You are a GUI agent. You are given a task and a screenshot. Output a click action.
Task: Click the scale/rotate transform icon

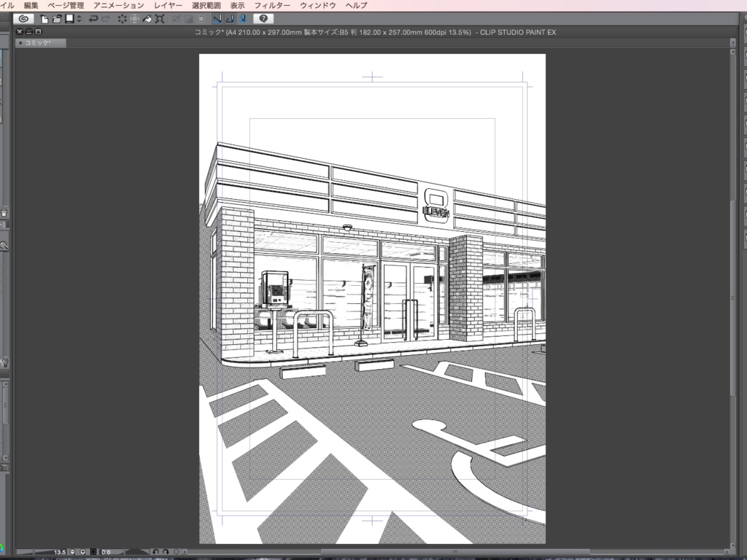(x=160, y=19)
